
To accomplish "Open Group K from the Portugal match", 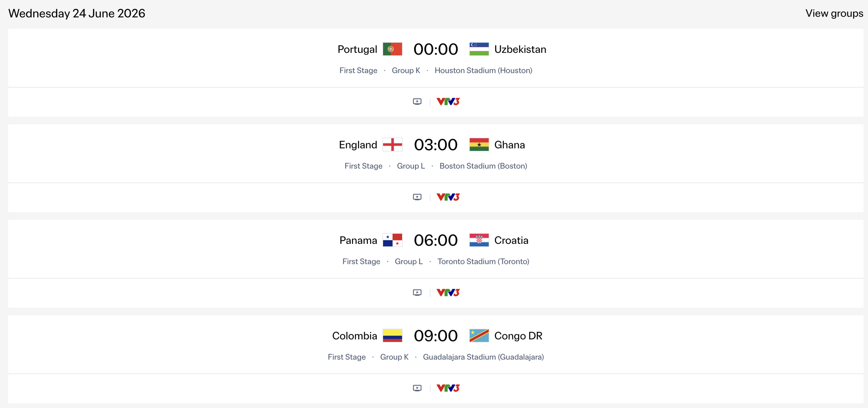I will (406, 71).
